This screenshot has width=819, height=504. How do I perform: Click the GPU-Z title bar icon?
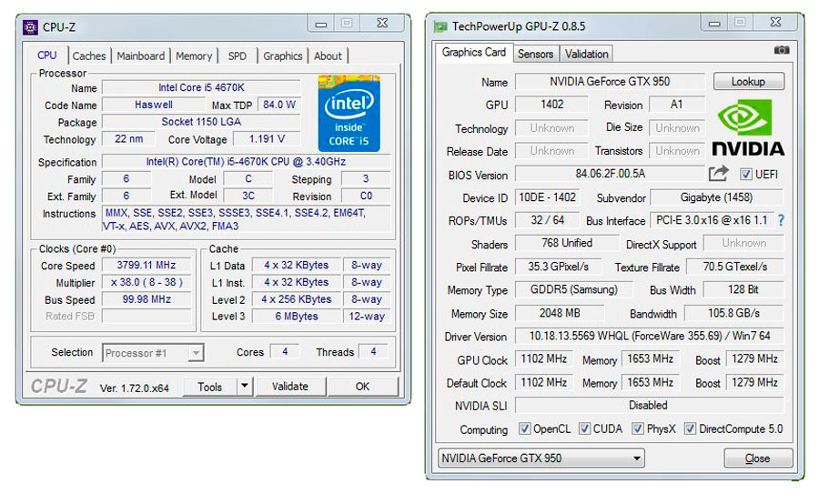(x=440, y=26)
